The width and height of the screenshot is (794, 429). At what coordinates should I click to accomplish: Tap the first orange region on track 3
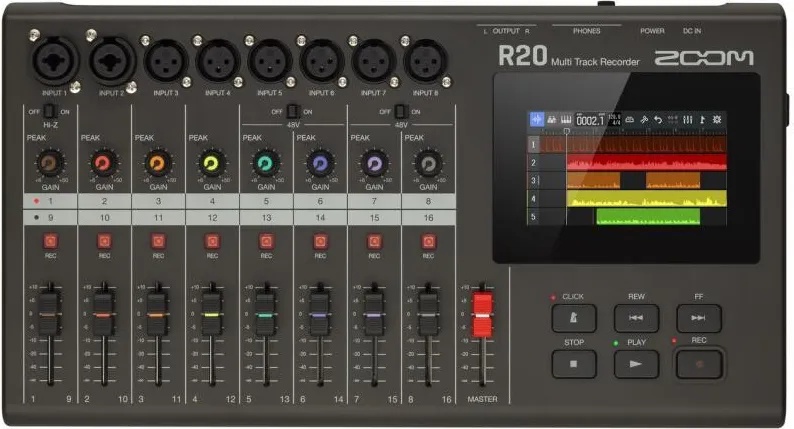[x=593, y=181]
